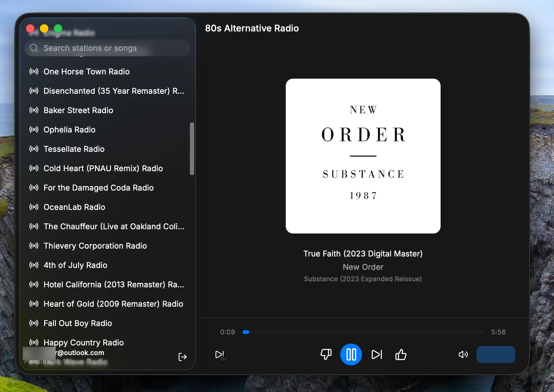Image resolution: width=554 pixels, height=392 pixels.
Task: Mute the volume speaker icon
Action: pyautogui.click(x=463, y=354)
